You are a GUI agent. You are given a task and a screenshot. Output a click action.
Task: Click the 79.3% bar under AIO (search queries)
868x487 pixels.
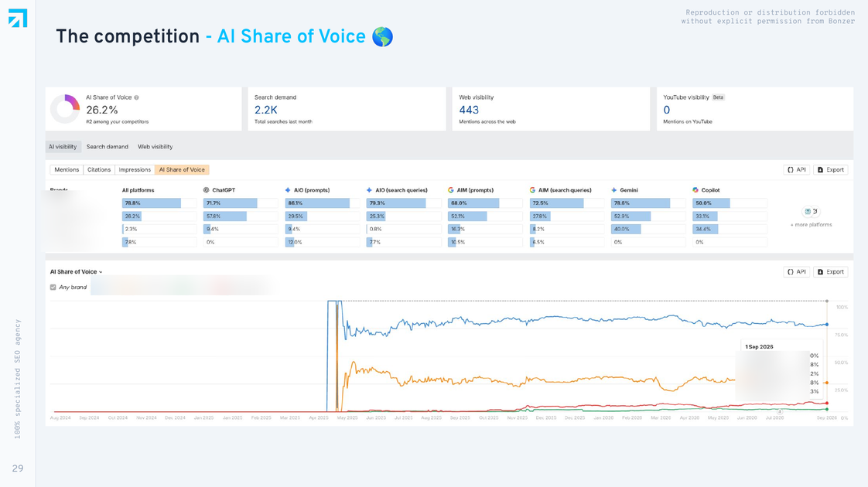click(396, 203)
